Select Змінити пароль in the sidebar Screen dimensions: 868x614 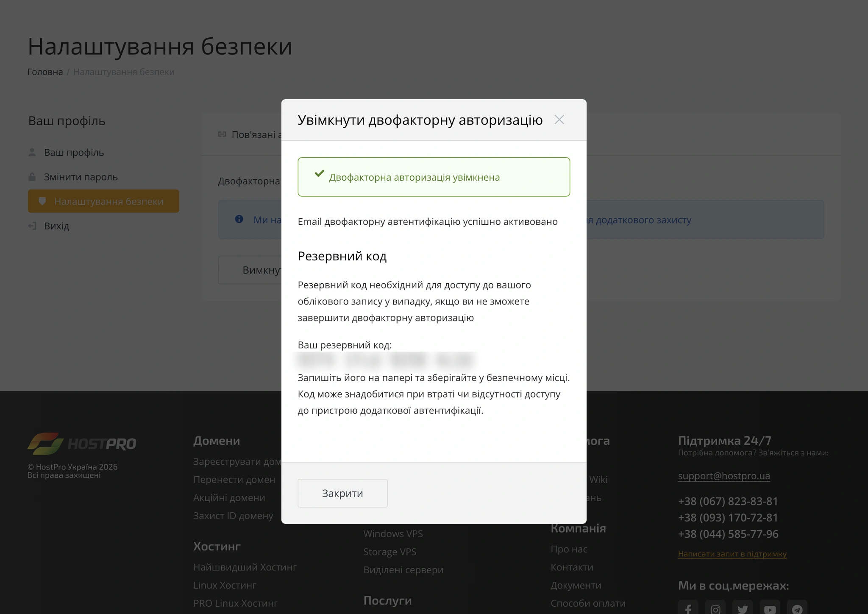tap(81, 177)
